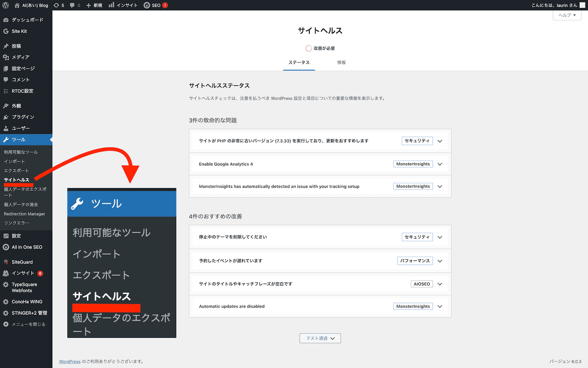Switch to the 情報 tab
The image size is (588, 368).
click(341, 63)
